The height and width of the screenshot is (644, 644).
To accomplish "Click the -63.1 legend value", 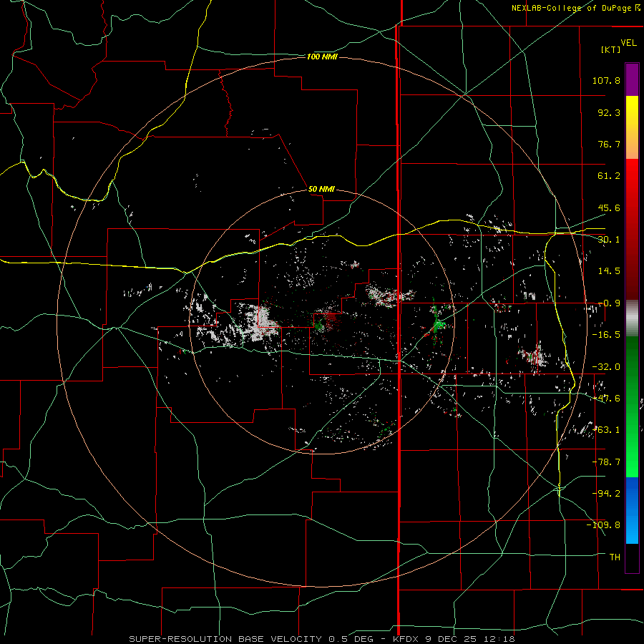I will click(606, 430).
